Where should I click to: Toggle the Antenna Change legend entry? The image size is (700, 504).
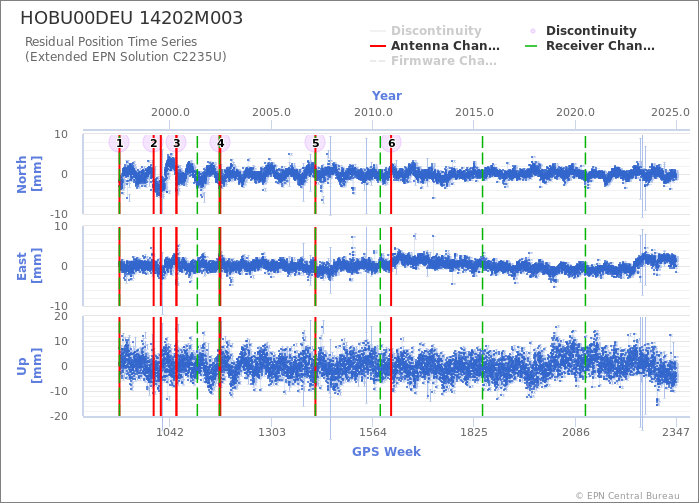coord(434,46)
